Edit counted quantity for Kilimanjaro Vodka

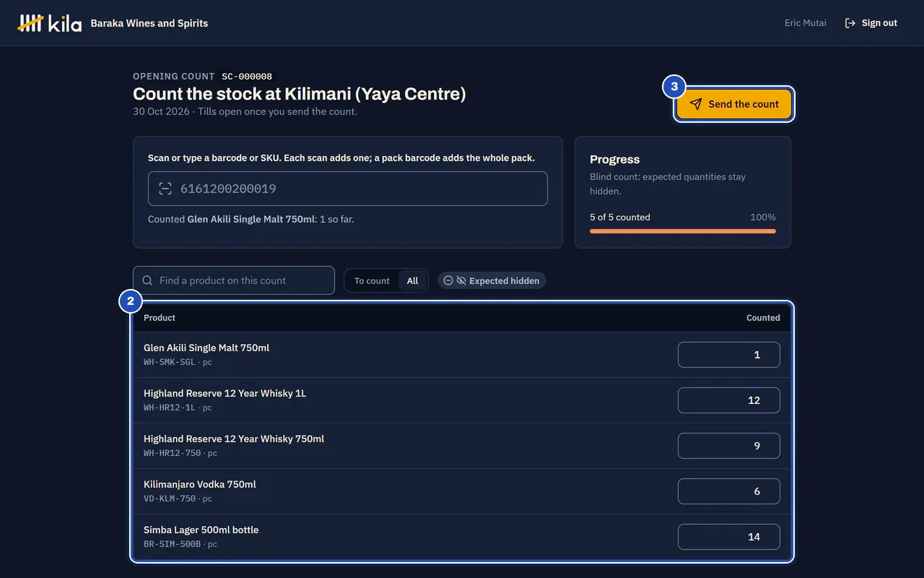(x=729, y=491)
